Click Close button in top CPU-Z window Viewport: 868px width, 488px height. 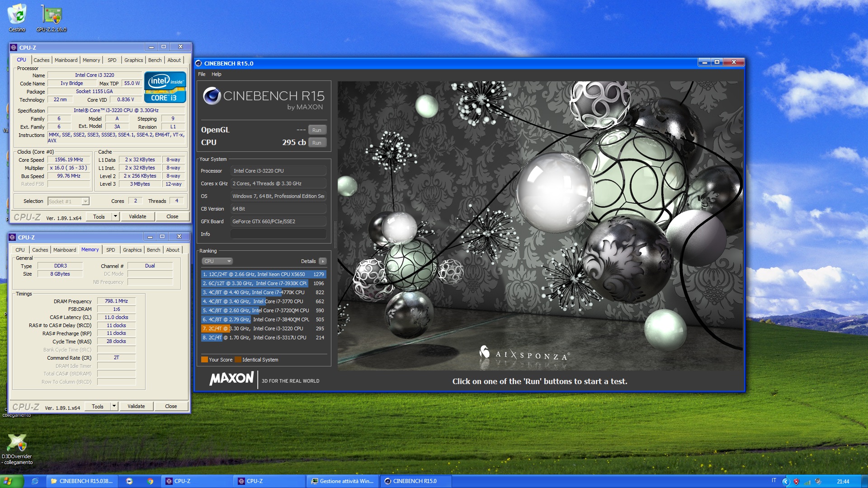[x=172, y=216]
